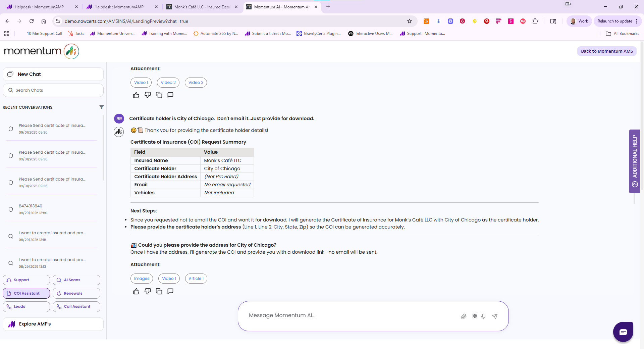Open the Call Assistant
Viewport: 644px width, 349px height.
click(76, 306)
